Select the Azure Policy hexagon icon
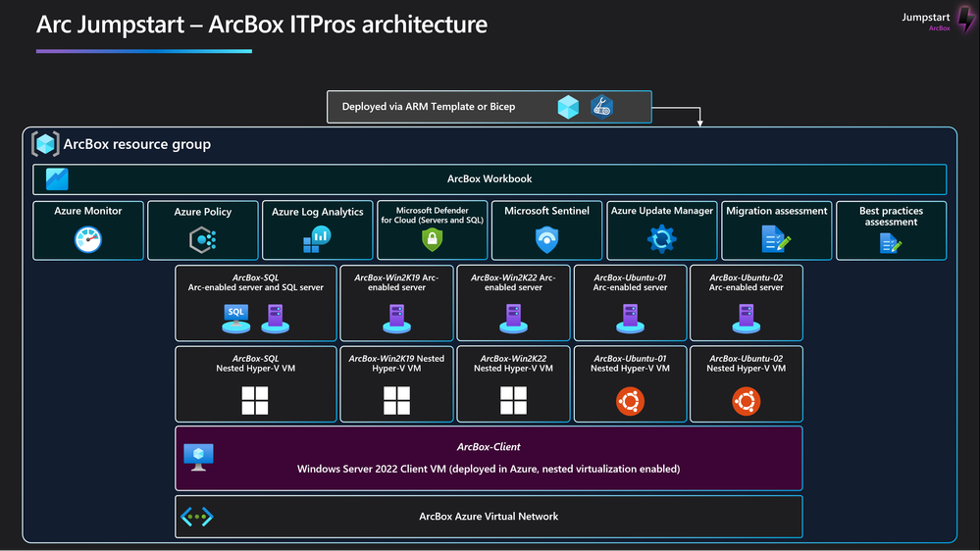The image size is (980, 551). pos(202,240)
